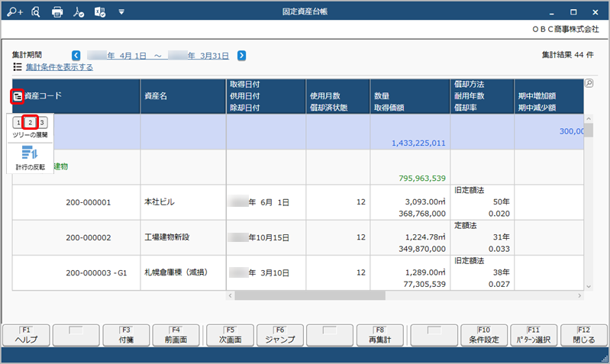Click acquisition cost 349,870,000
This screenshot has width=610, height=364.
pos(422,249)
